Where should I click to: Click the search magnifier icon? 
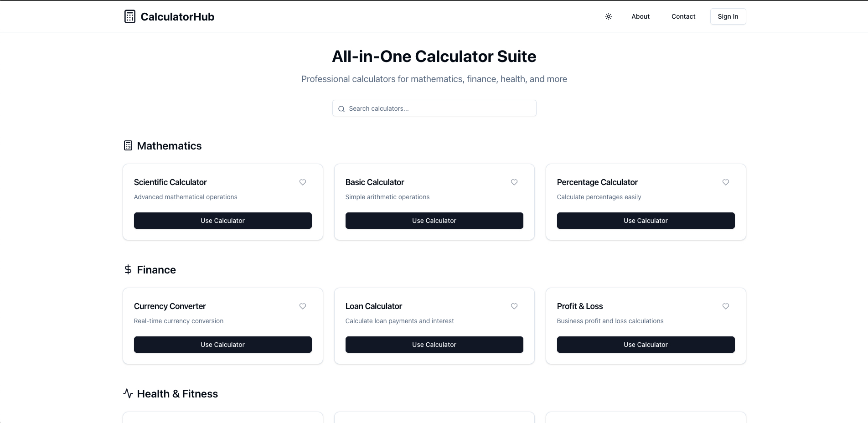[341, 109]
